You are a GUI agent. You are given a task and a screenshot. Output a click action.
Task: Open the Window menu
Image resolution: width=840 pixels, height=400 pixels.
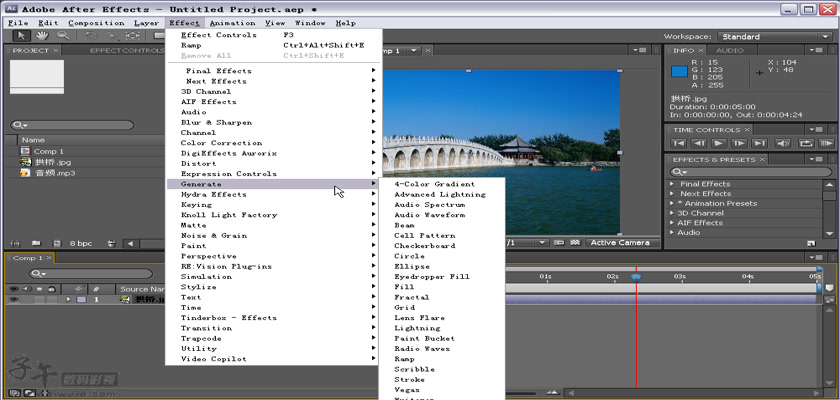[x=310, y=23]
